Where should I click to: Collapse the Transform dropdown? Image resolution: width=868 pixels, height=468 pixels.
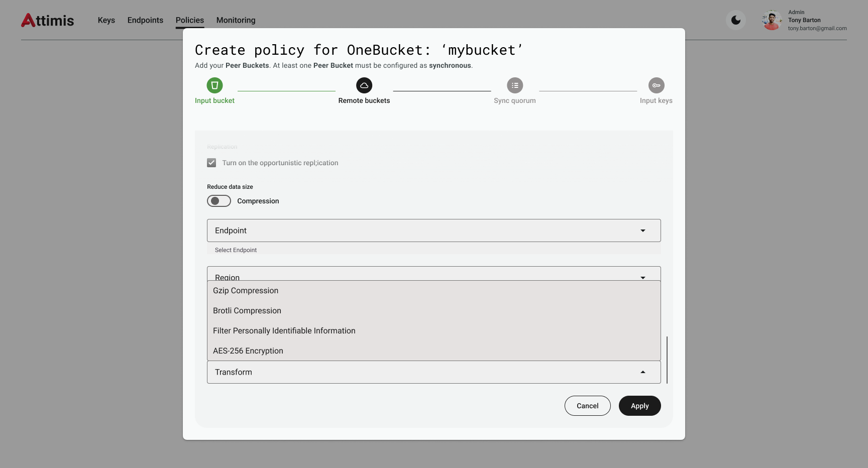(x=642, y=372)
